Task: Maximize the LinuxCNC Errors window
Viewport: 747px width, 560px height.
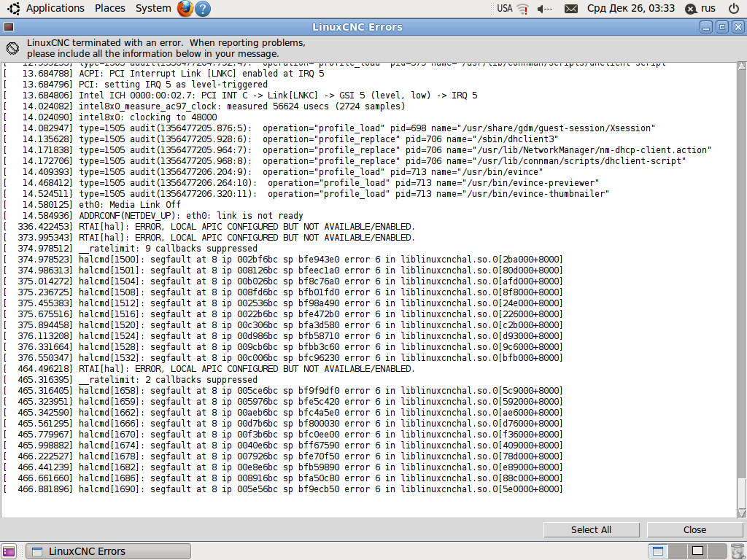Action: [721, 27]
